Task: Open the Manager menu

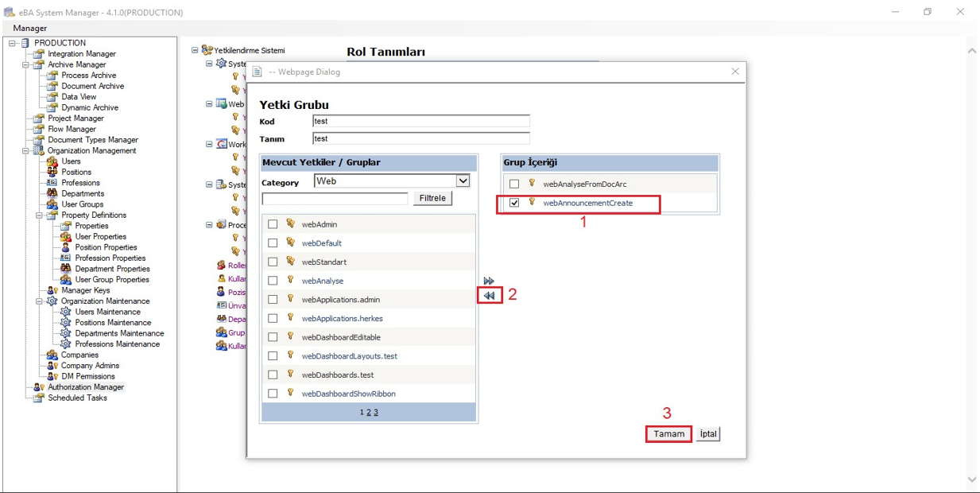Action: (x=30, y=28)
